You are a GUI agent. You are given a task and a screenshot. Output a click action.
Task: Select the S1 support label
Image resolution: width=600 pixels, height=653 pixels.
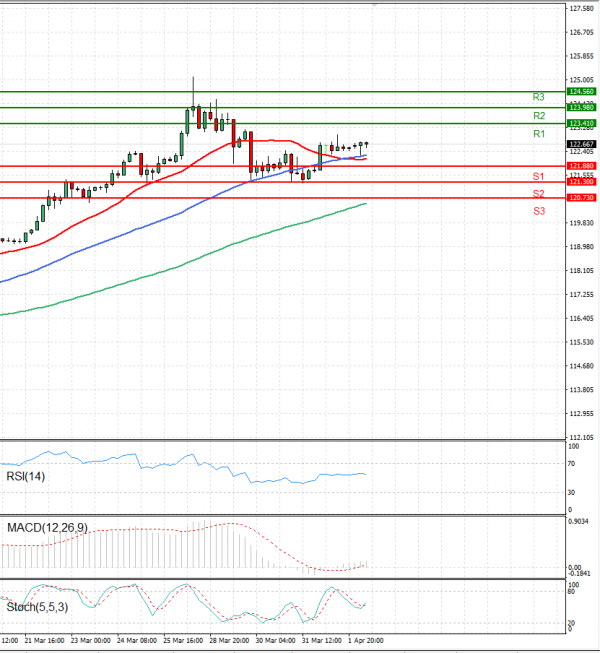point(538,176)
